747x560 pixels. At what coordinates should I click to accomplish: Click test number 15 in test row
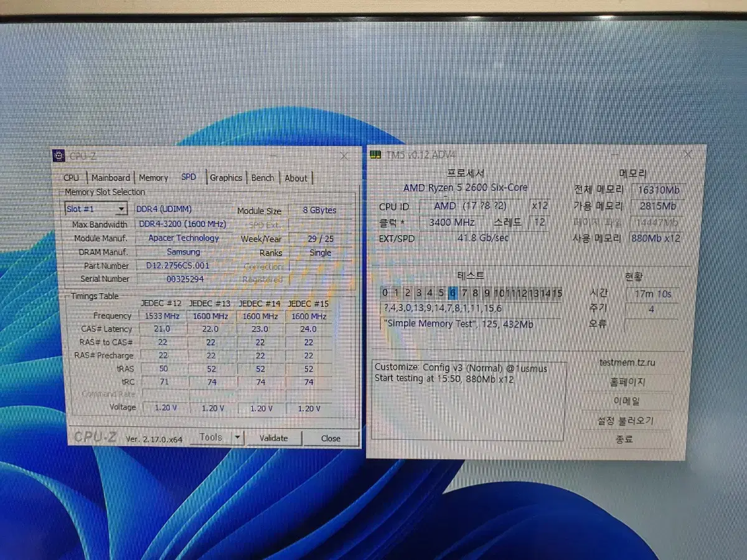pos(556,293)
